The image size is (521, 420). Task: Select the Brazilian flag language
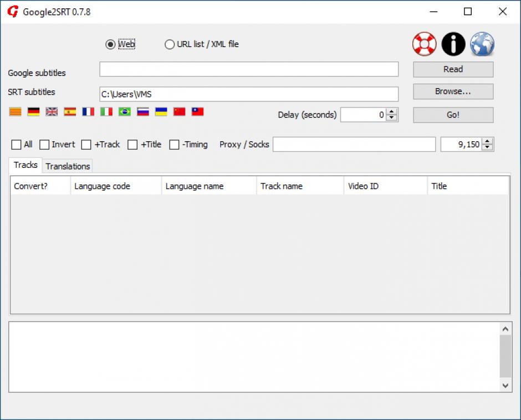[125, 111]
